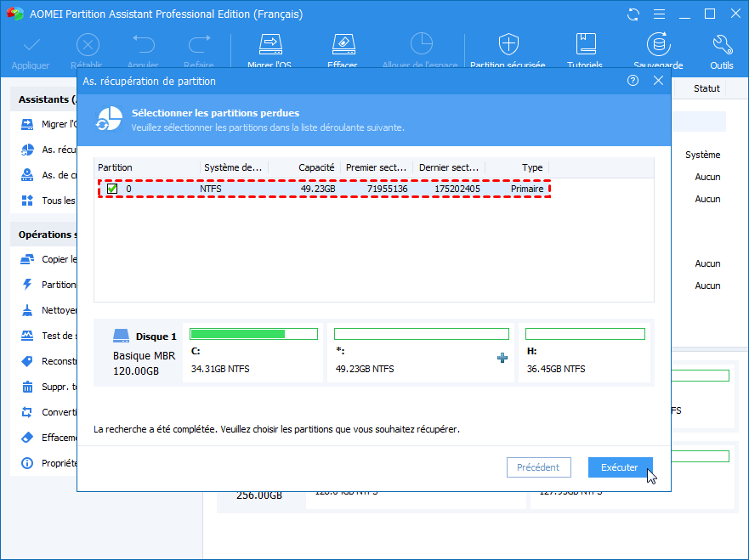749x560 pixels.
Task: Click the Effaceme... eraser sidebar icon
Action: tap(27, 438)
